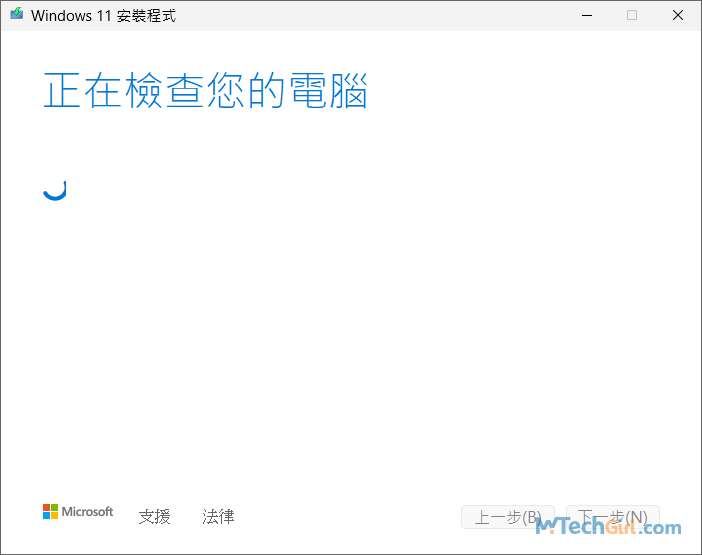
Task: Click the yellow square of Microsoft logo
Action: click(54, 516)
